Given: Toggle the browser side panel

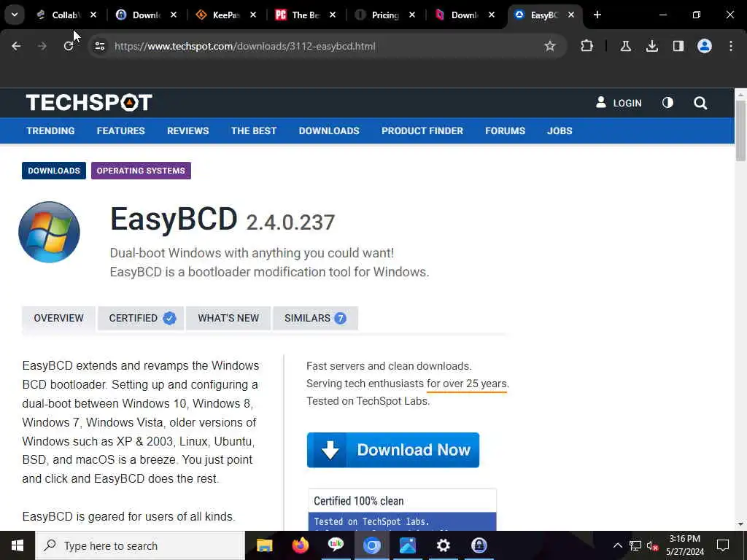Looking at the screenshot, I should (678, 46).
